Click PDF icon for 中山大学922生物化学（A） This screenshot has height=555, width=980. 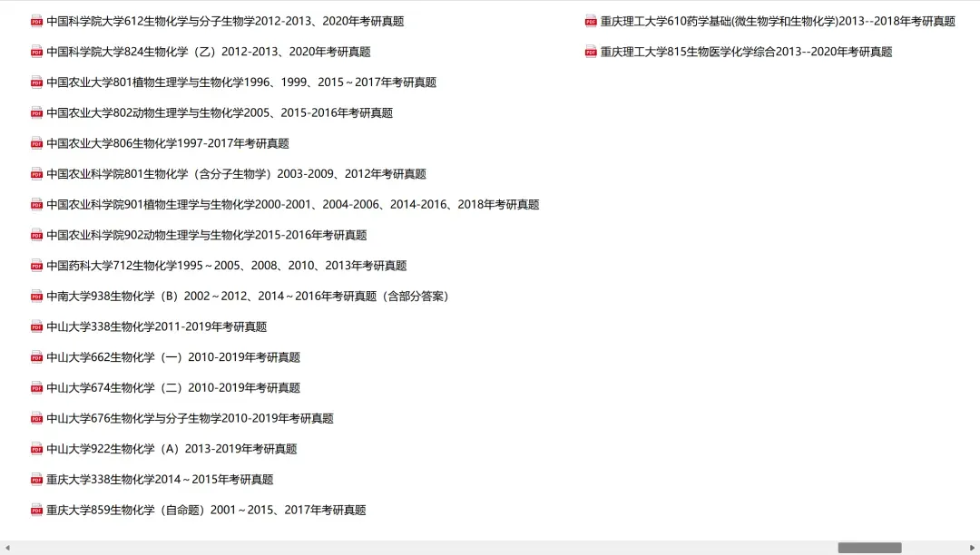(37, 450)
